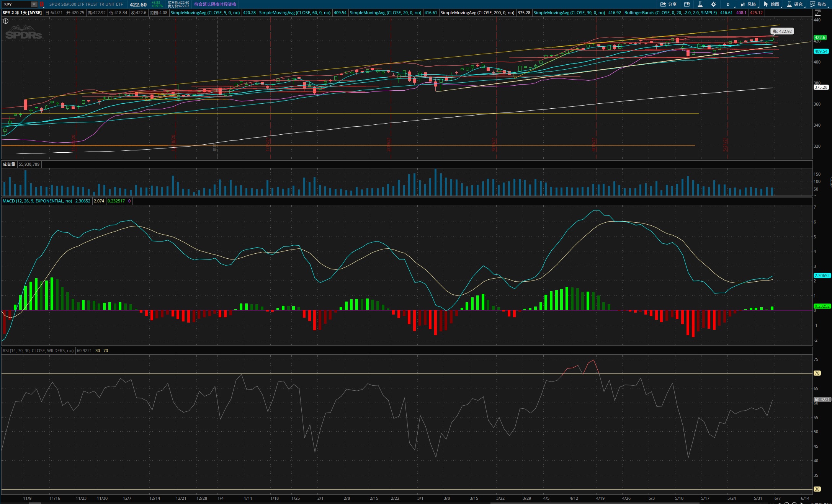
Task: Click the 分享 share icon
Action: coord(668,4)
